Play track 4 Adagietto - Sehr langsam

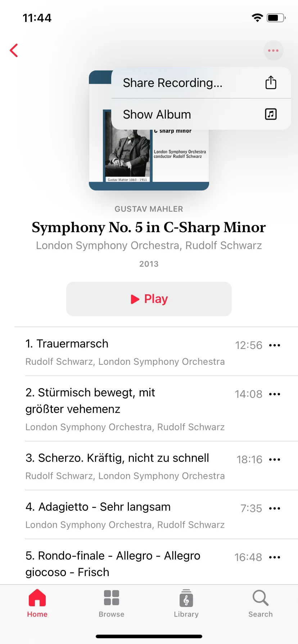click(x=130, y=515)
